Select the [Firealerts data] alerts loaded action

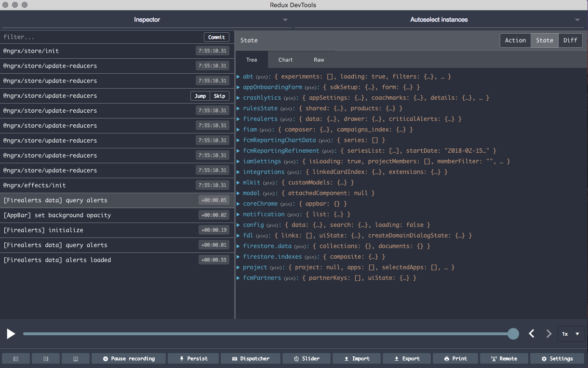point(117,260)
